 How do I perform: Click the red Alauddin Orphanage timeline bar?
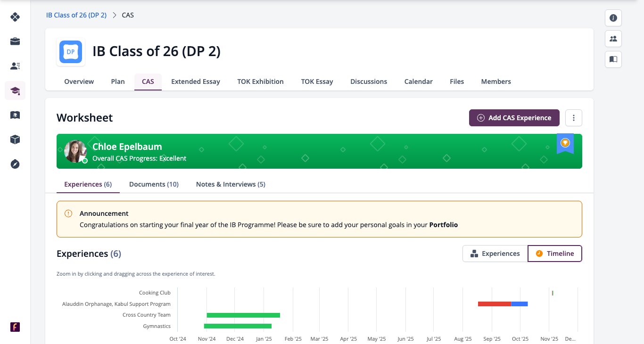pyautogui.click(x=495, y=304)
